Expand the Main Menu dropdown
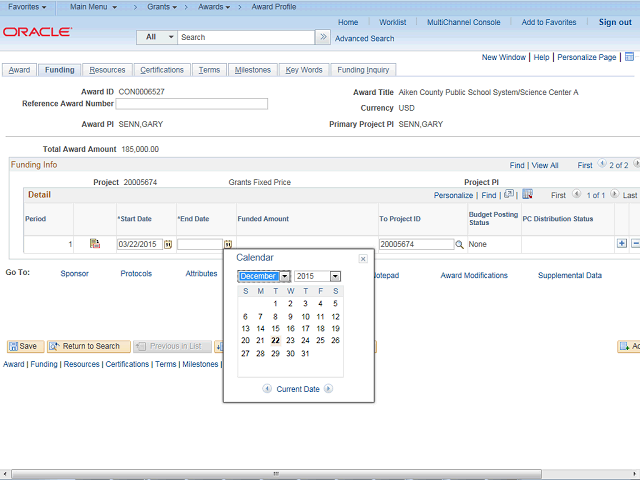 click(x=93, y=7)
